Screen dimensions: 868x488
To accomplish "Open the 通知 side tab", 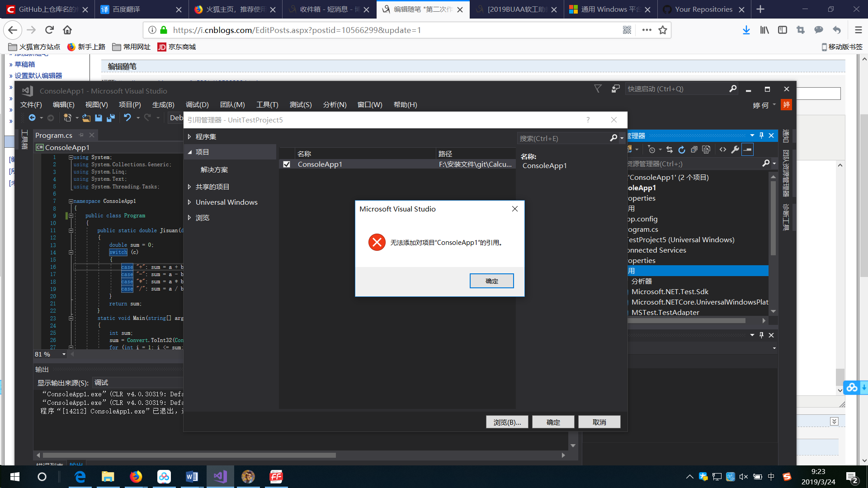I will click(786, 136).
